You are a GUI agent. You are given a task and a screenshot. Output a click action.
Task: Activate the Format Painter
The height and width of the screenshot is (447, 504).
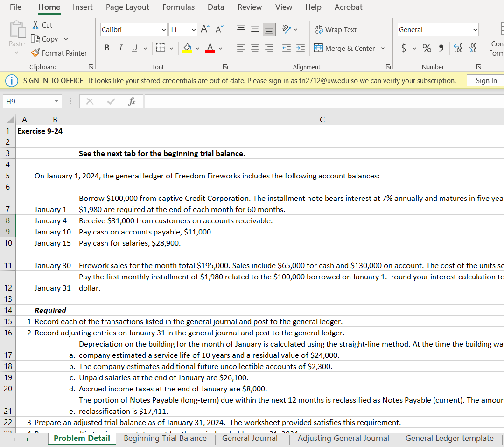click(59, 53)
